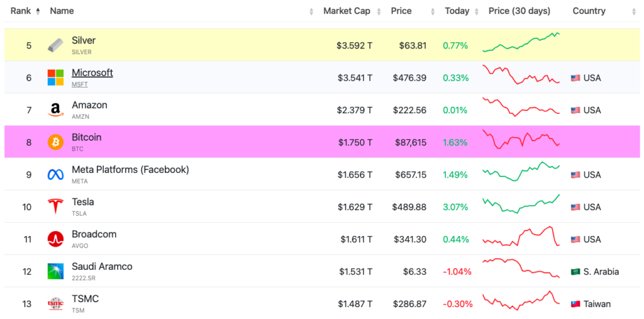644x319 pixels.
Task: Click the Microsoft logo icon
Action: point(55,77)
